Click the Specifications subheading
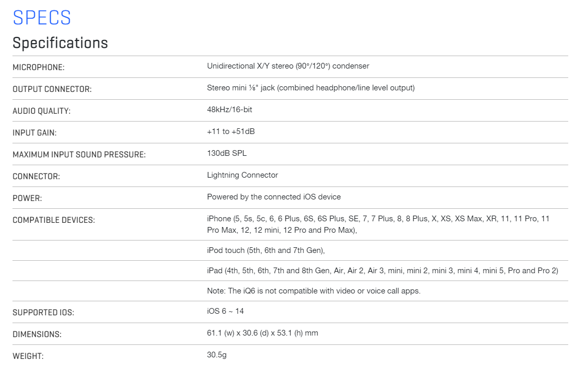 tap(60, 43)
